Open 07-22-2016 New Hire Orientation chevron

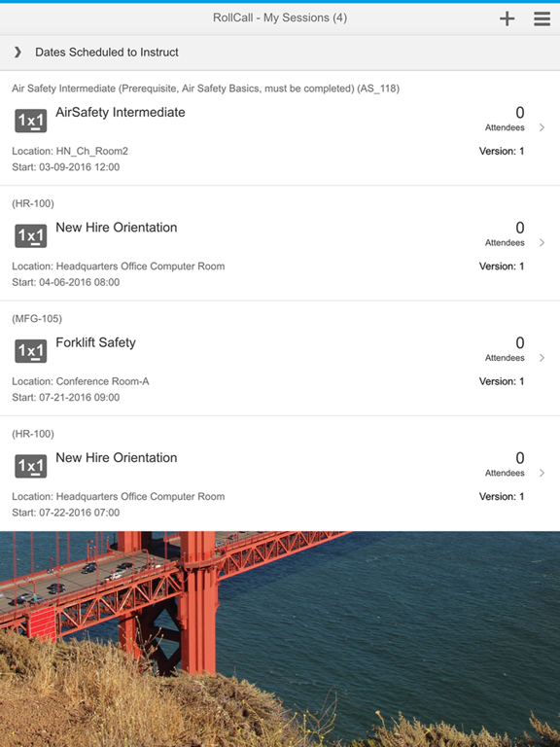point(542,473)
